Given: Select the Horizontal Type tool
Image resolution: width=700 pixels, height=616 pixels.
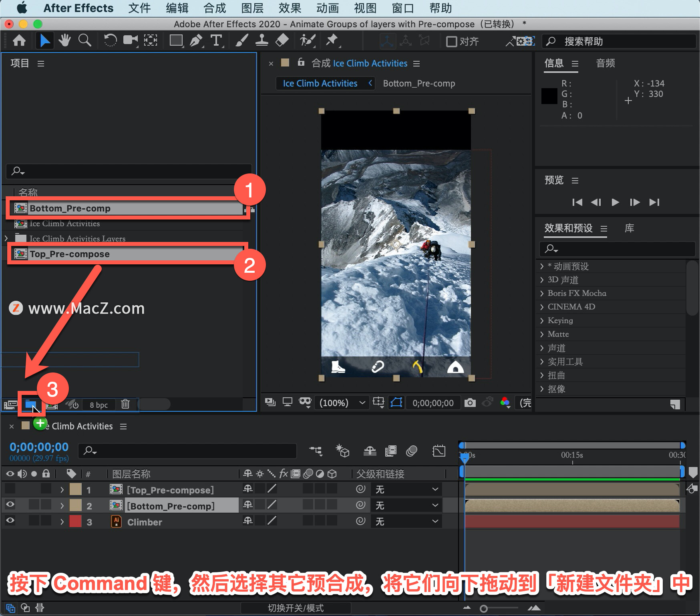Looking at the screenshot, I should tap(217, 41).
